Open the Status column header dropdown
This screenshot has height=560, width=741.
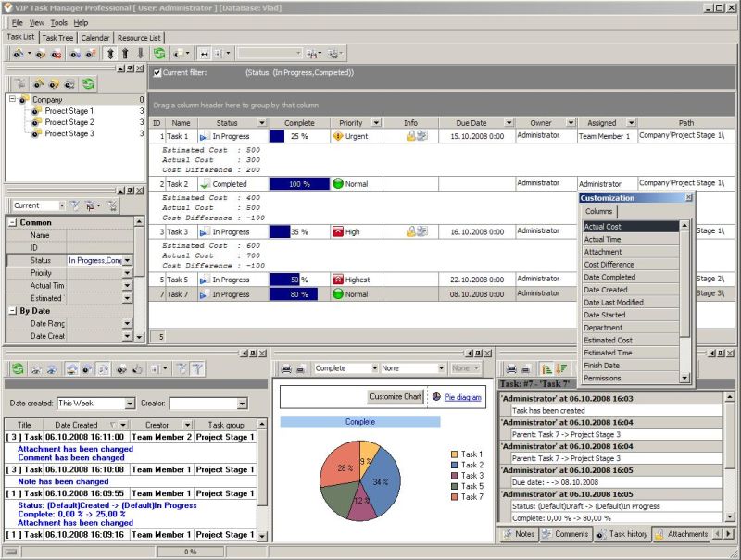(x=262, y=123)
